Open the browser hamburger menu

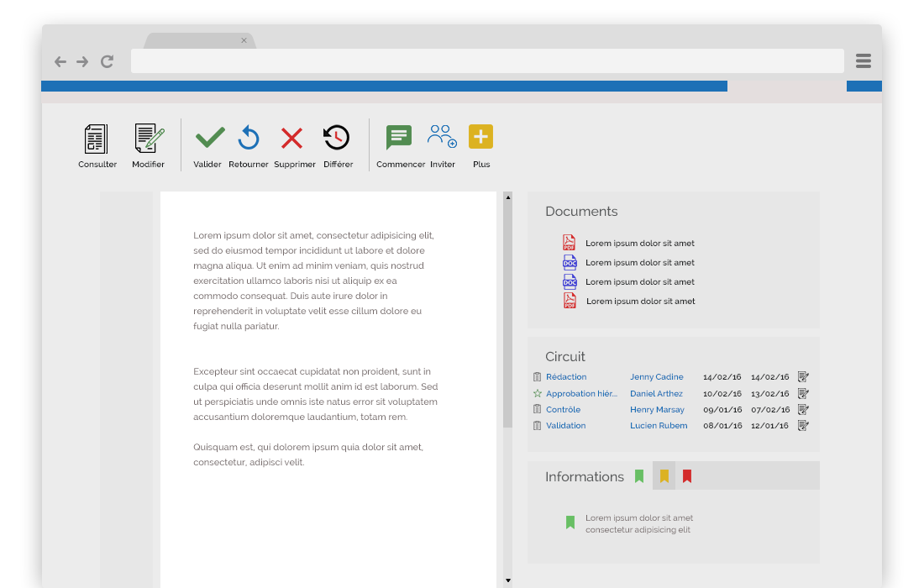coord(863,60)
